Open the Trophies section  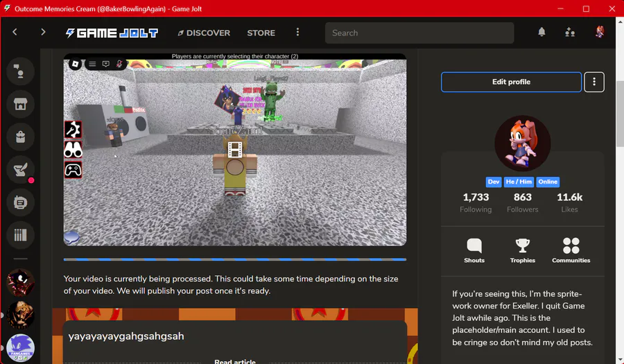coord(523,250)
